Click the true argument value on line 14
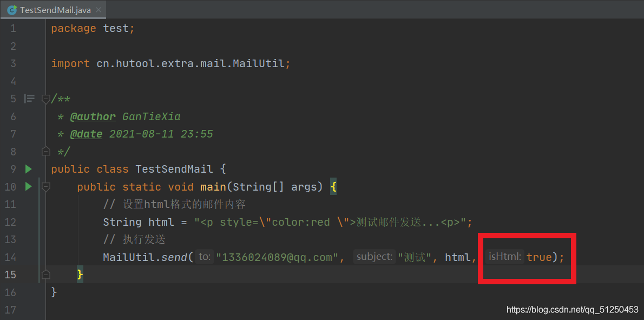This screenshot has height=320, width=644. [x=539, y=257]
